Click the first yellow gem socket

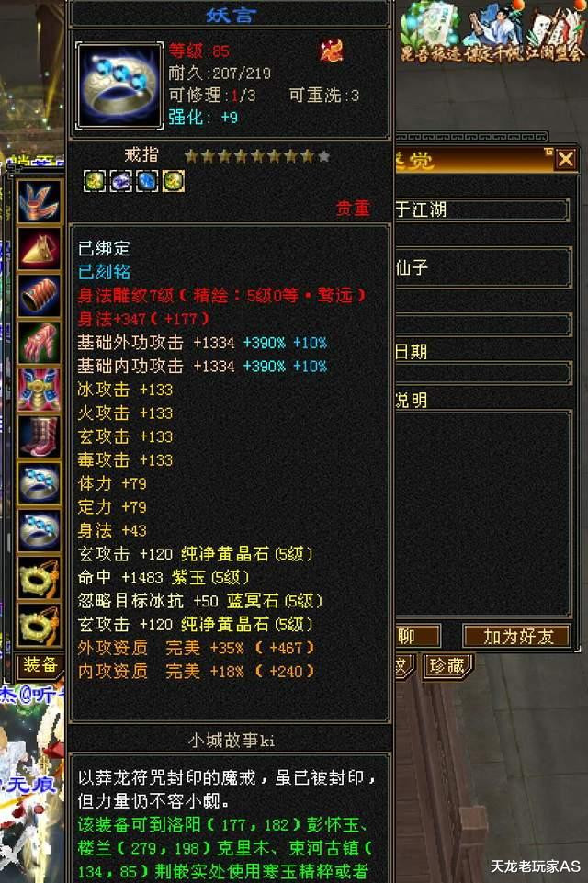pyautogui.click(x=94, y=181)
